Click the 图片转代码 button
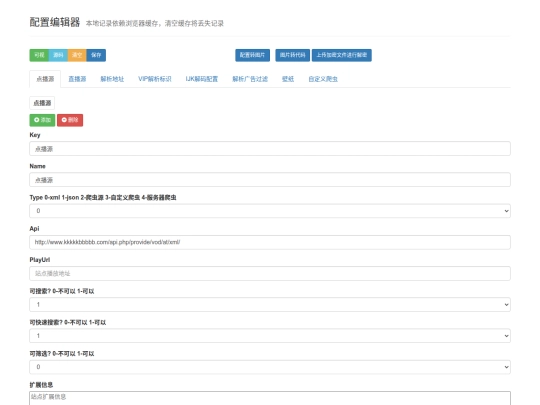The height and width of the screenshot is (405, 540). [292, 55]
